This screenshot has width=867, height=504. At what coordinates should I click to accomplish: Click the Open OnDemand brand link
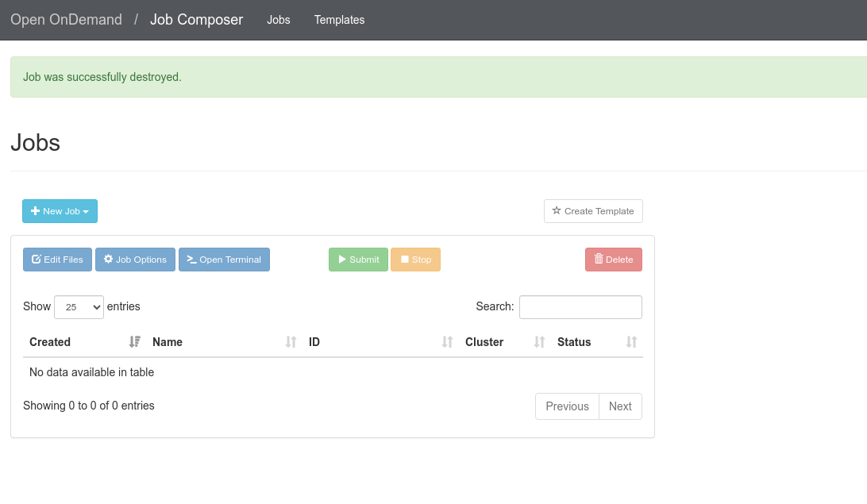pyautogui.click(x=66, y=20)
